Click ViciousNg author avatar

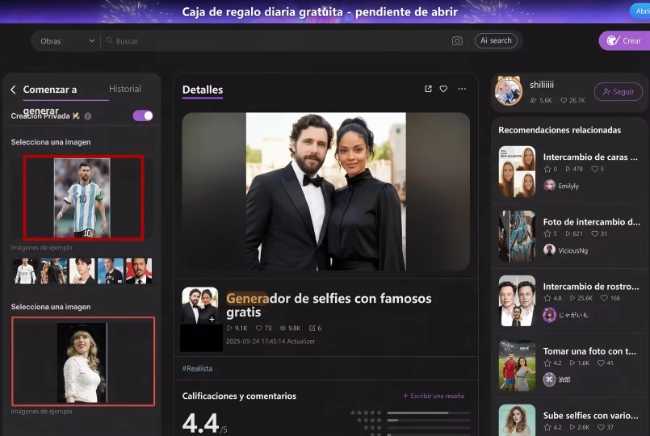pyautogui.click(x=549, y=250)
